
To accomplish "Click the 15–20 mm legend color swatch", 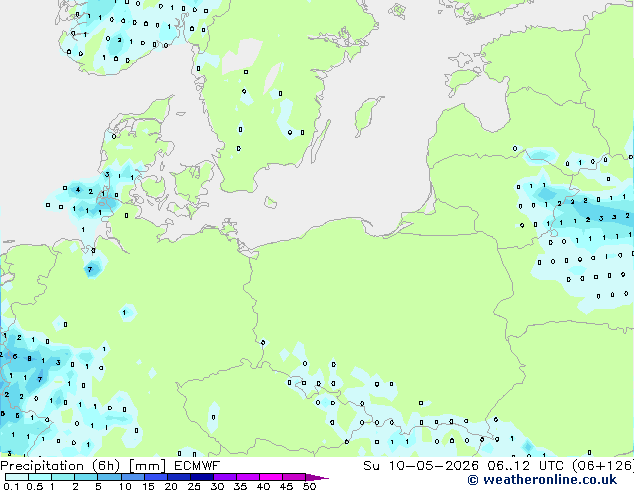I will [156, 477].
